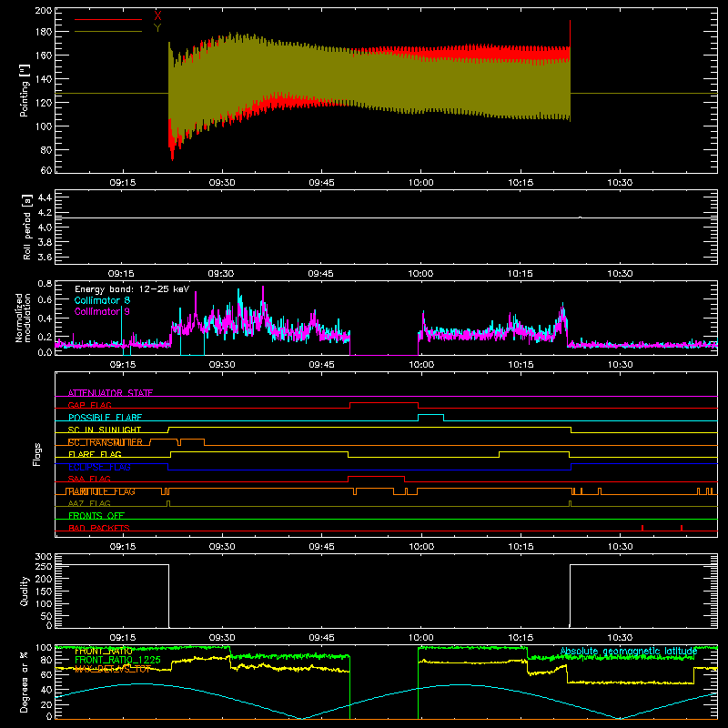Click the 'MAX_DET_VS_TOT' orange legend text

click(113, 669)
